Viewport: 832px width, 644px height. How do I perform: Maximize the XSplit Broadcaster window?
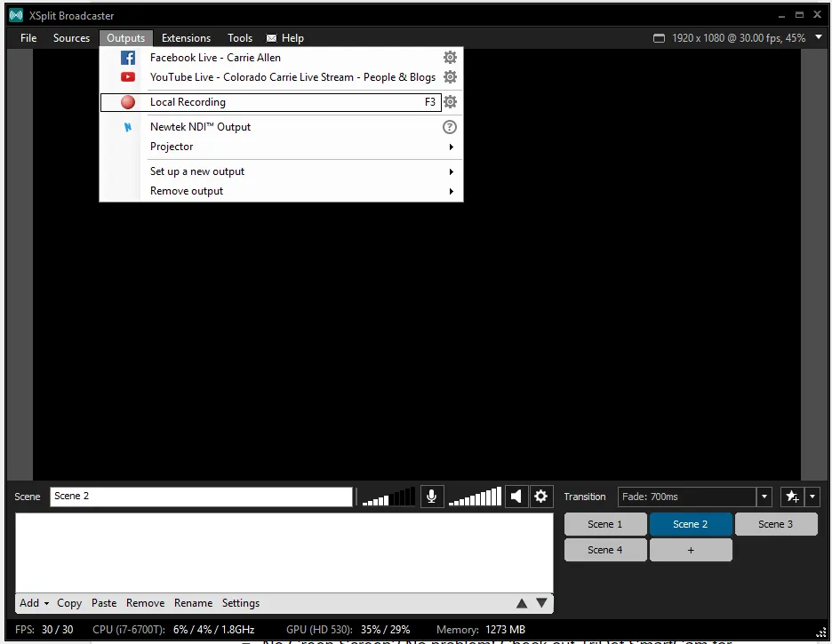point(800,15)
